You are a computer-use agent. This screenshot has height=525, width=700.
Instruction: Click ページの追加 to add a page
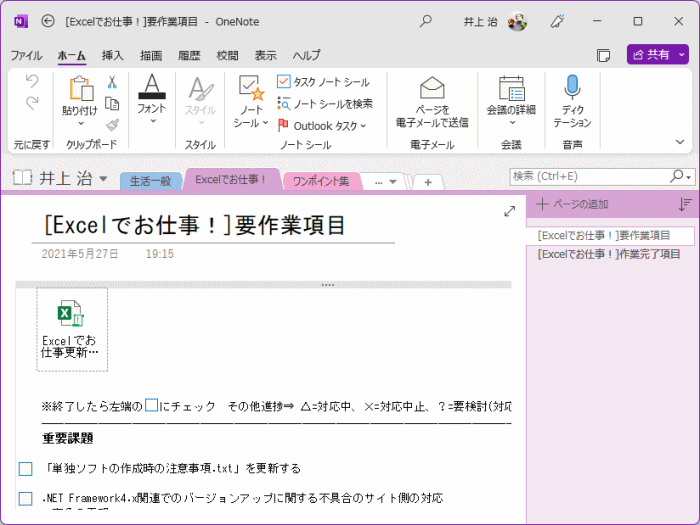[573, 204]
